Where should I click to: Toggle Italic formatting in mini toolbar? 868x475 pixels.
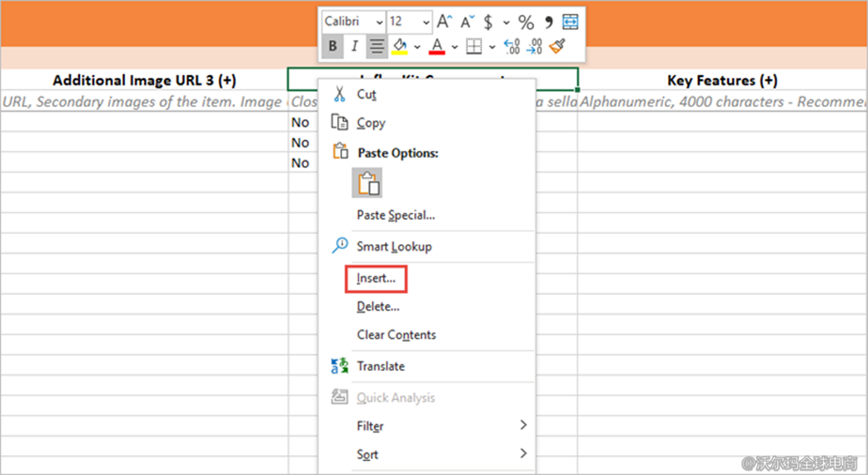click(355, 47)
